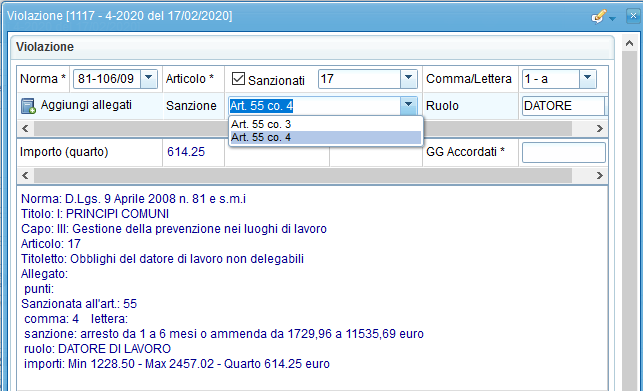Click the Sanzionata all'art.: 55 line

(79, 304)
